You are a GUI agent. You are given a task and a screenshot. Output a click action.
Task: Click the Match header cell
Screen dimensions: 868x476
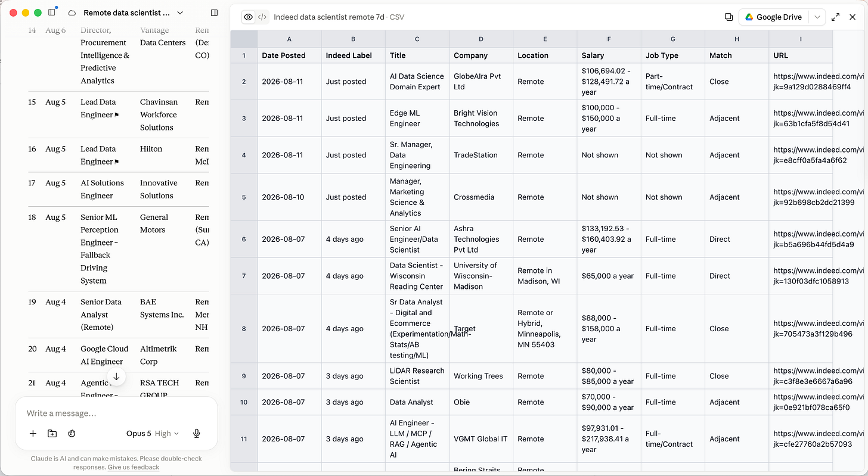737,55
